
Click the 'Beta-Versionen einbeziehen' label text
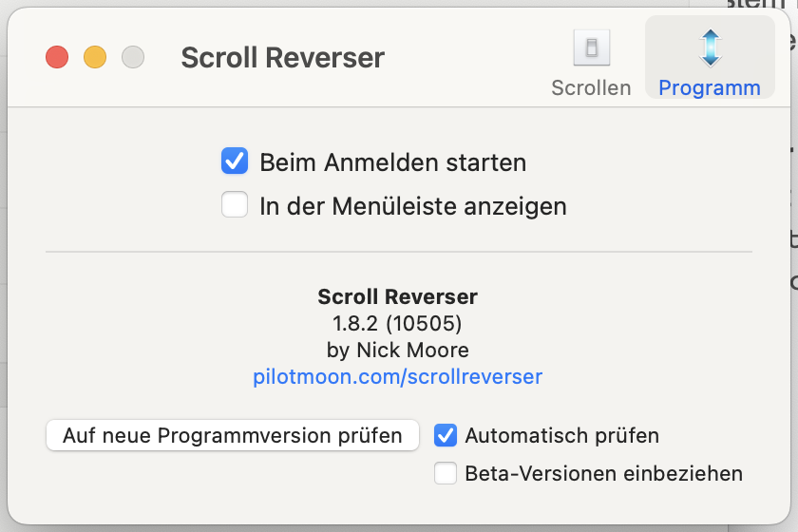(603, 473)
